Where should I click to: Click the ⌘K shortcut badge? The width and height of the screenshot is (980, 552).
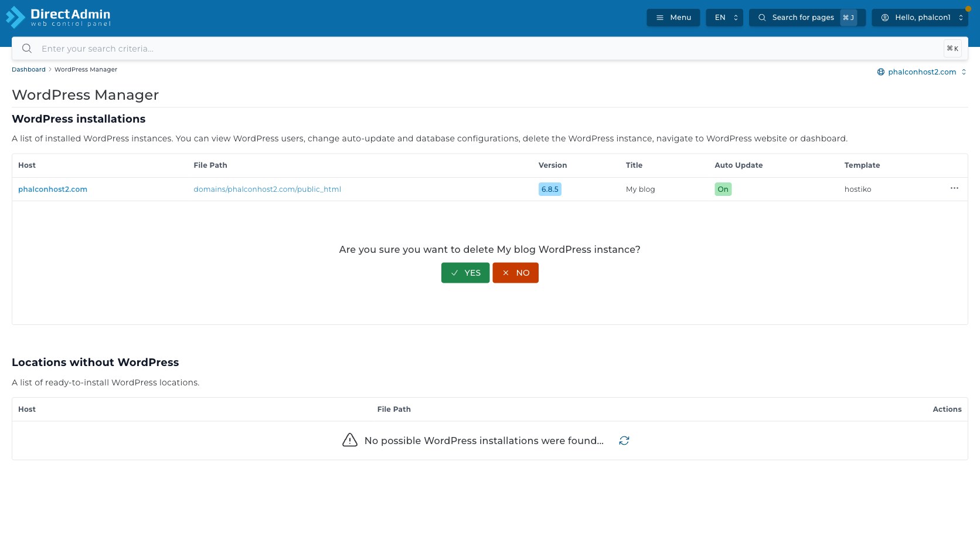click(952, 49)
